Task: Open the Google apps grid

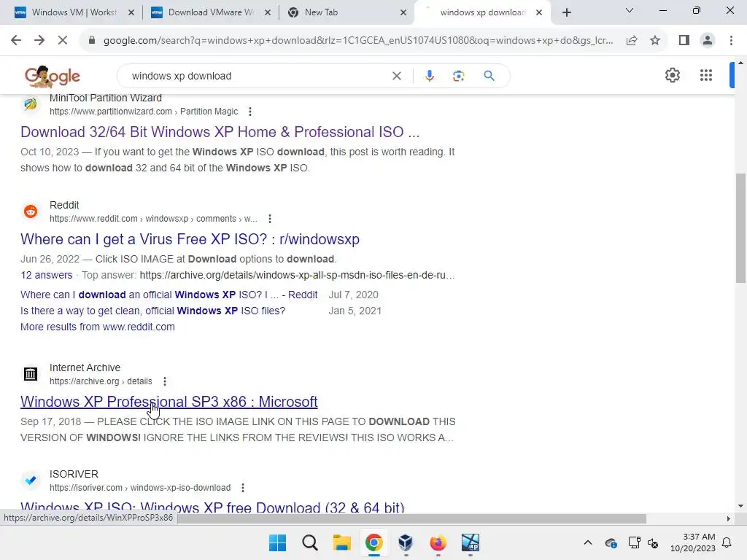Action: pyautogui.click(x=706, y=75)
